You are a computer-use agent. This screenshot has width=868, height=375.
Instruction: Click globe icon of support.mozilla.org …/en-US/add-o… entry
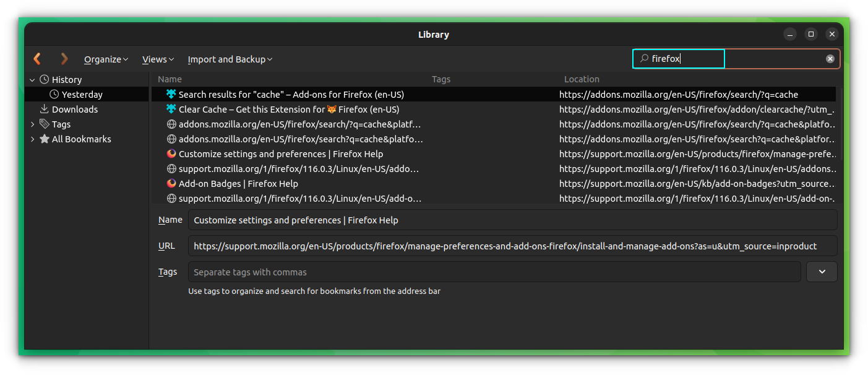tap(171, 198)
